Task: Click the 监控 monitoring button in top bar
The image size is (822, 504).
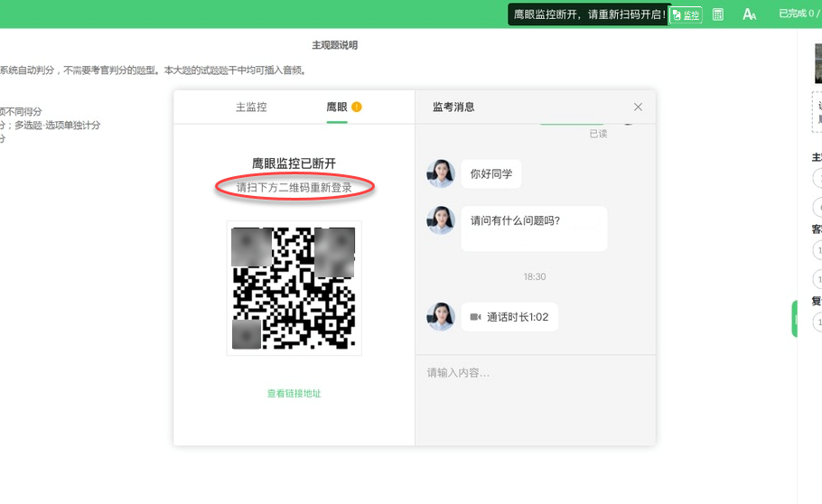Action: click(x=686, y=14)
